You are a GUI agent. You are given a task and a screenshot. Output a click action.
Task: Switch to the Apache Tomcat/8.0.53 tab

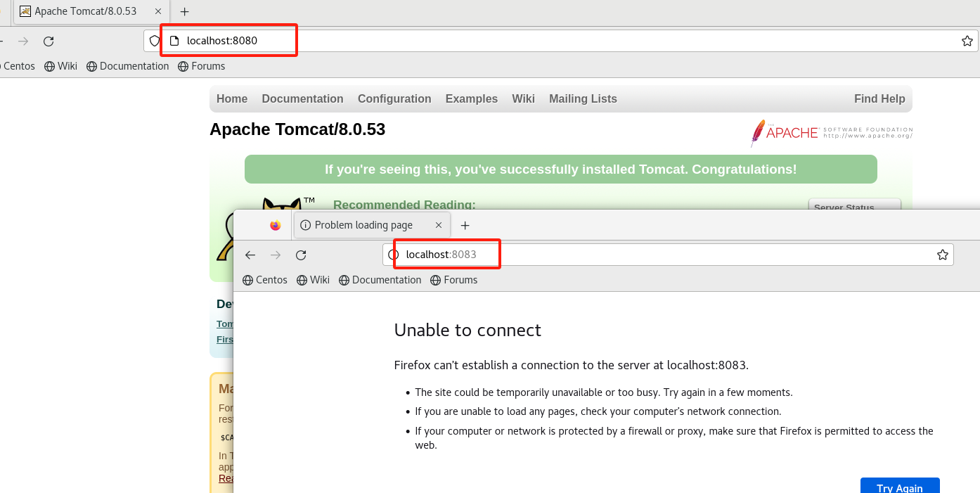pos(84,12)
